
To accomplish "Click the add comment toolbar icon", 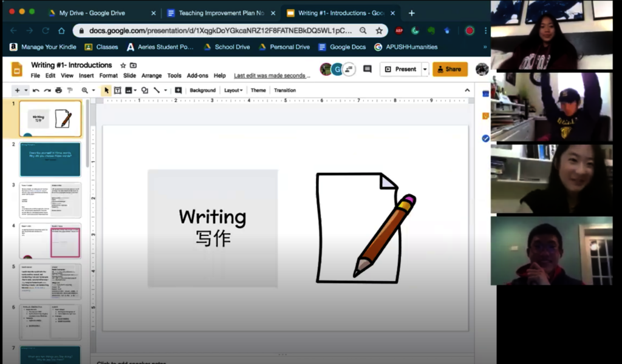I will (178, 90).
